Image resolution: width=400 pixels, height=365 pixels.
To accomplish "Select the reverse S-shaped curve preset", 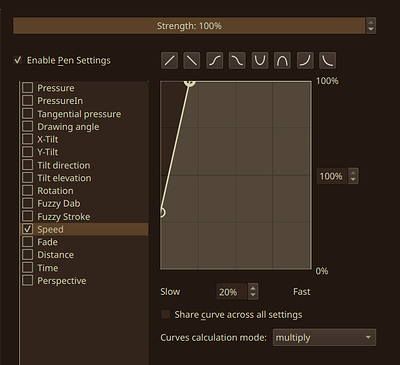I will pos(237,61).
